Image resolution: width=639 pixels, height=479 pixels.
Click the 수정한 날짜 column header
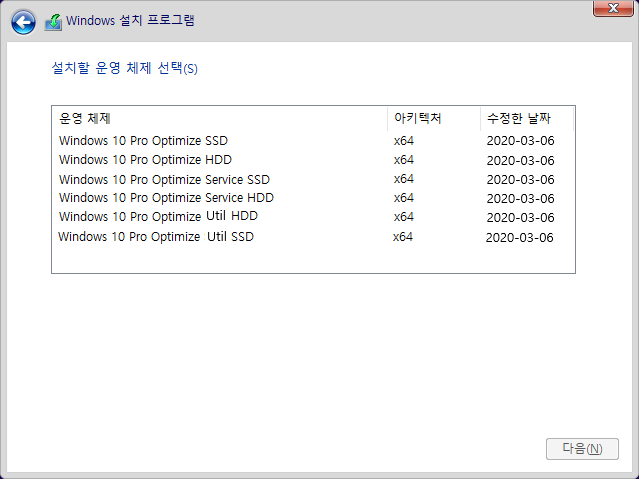pos(527,119)
